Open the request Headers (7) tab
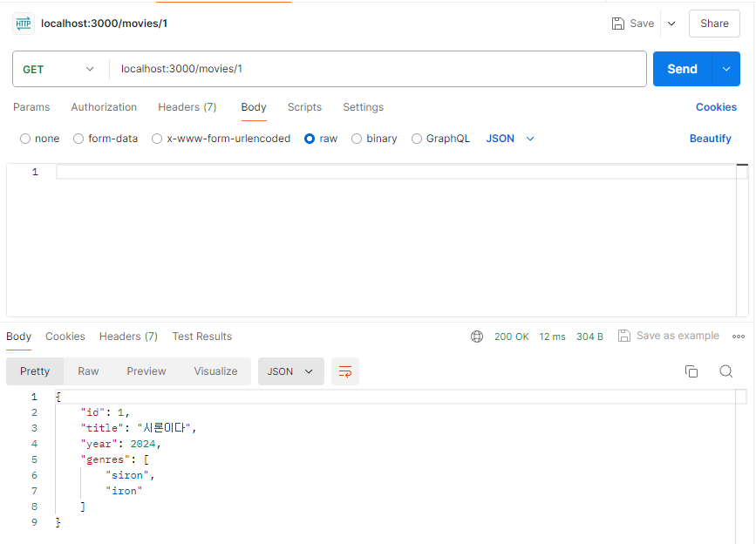Screen dimensions: 756x544 [187, 107]
